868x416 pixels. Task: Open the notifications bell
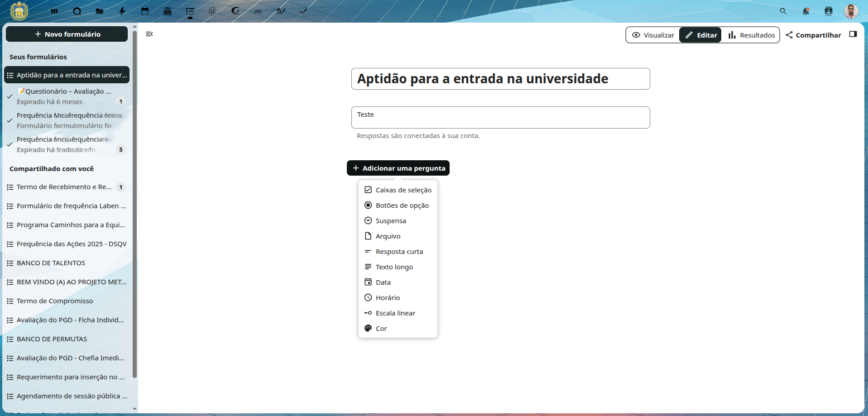(806, 11)
